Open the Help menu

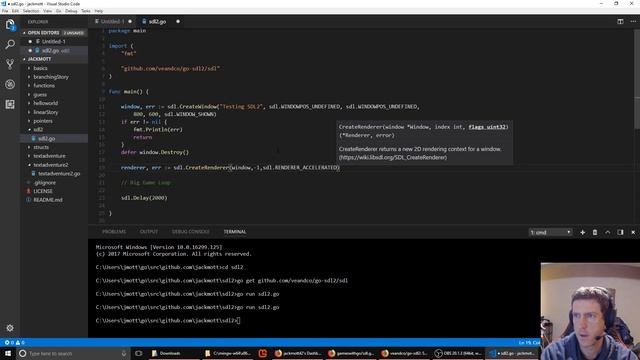99,11
